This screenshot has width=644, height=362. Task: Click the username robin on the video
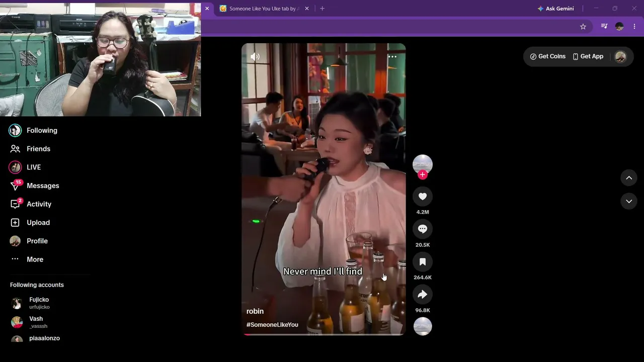click(x=255, y=311)
